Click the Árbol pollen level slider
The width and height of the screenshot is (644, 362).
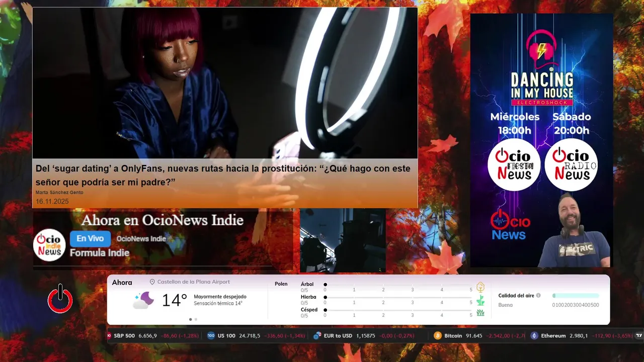coord(398,285)
